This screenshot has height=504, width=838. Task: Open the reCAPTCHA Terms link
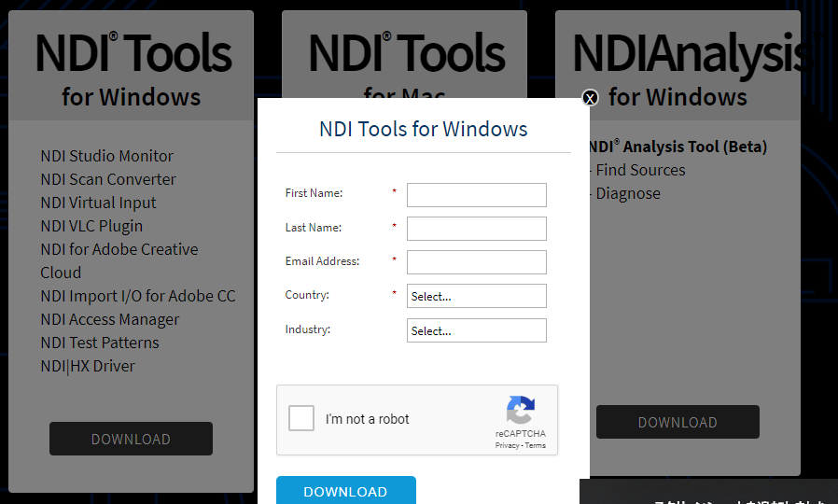(x=535, y=446)
